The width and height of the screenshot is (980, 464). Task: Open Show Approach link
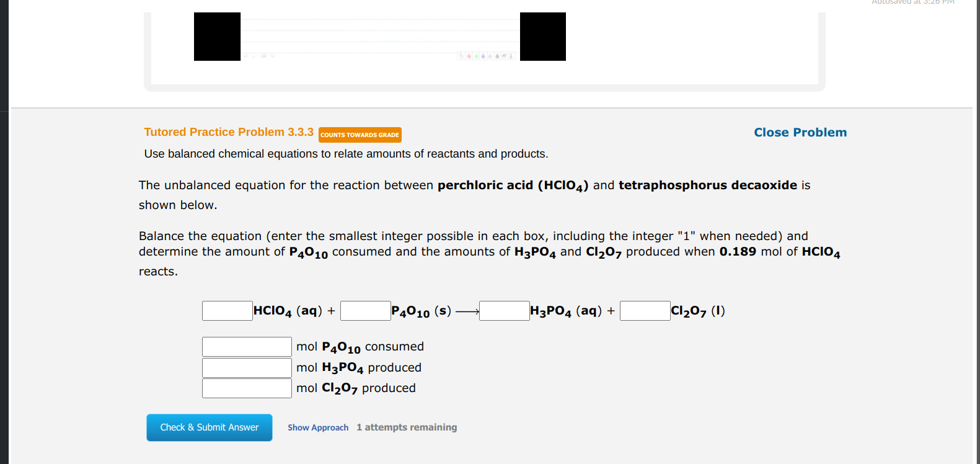[317, 427]
